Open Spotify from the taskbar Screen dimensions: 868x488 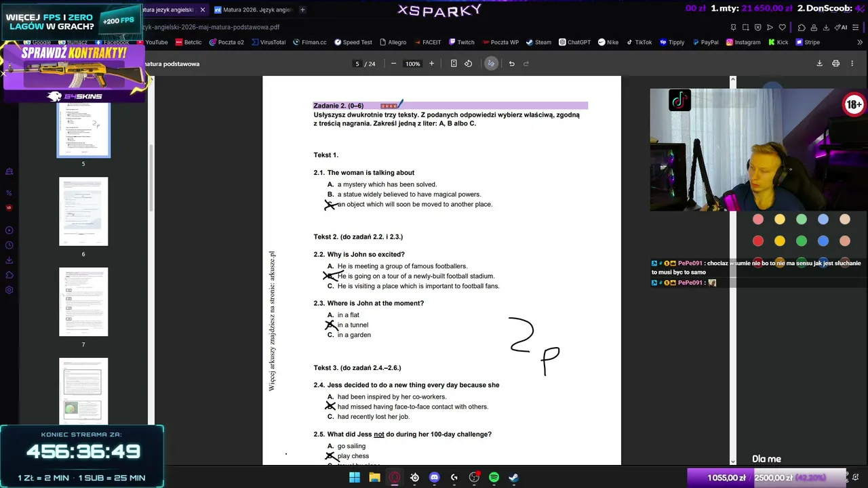(x=494, y=477)
